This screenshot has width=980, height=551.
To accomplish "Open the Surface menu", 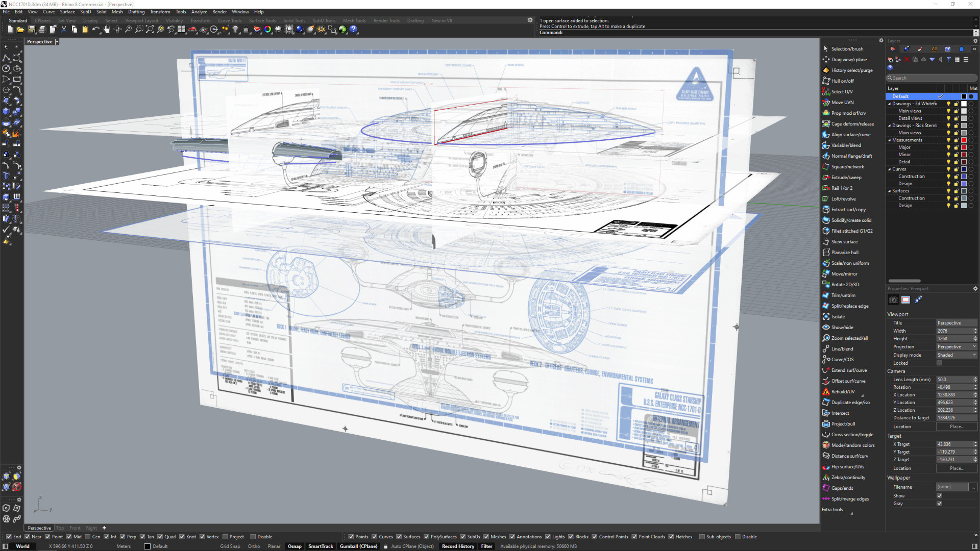I will (x=67, y=12).
